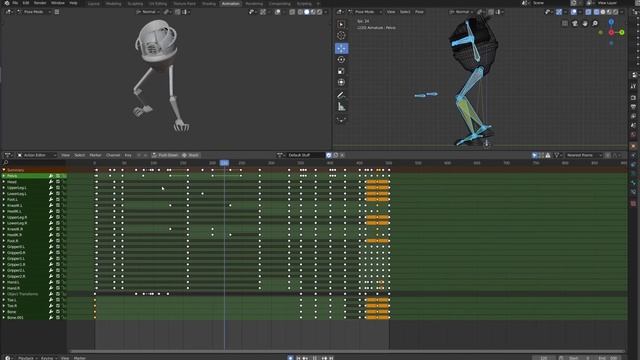Toggle Only Show Errors warning filter
Image resolution: width=640 pixels, height=360 pixels.
click(x=548, y=155)
